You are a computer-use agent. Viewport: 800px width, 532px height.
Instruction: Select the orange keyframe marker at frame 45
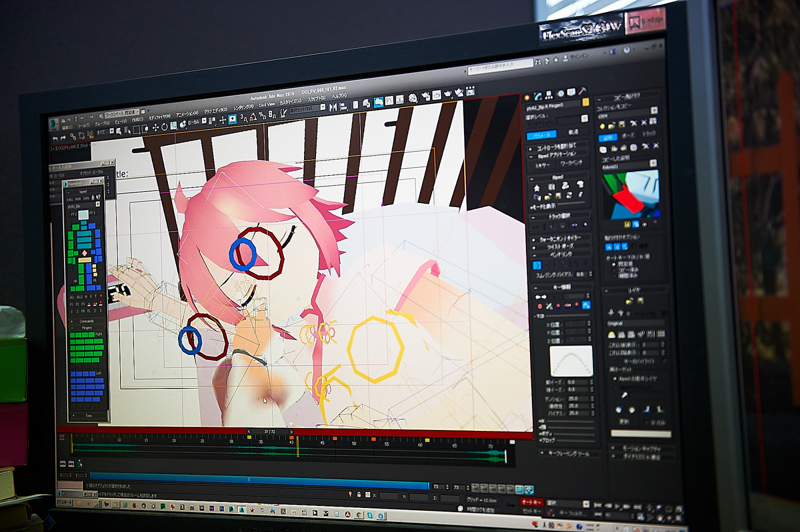[335, 438]
